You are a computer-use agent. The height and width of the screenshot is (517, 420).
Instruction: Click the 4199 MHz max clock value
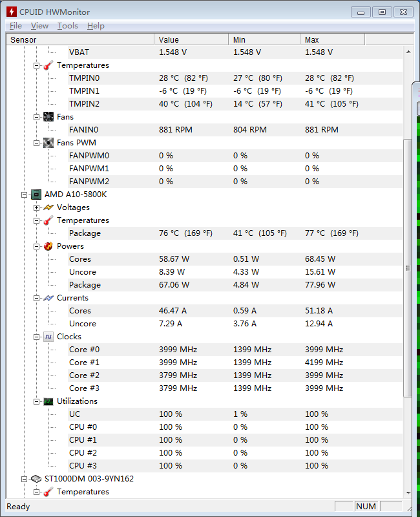324,363
